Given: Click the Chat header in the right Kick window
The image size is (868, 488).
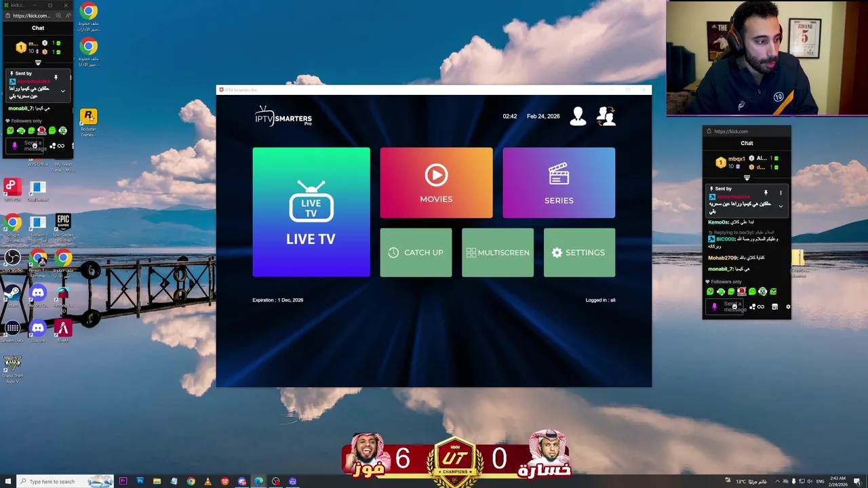Looking at the screenshot, I should [x=747, y=143].
